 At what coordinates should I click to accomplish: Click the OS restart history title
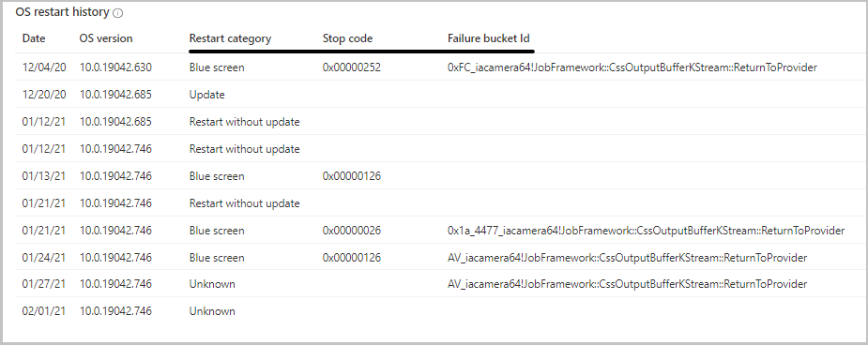(x=62, y=13)
